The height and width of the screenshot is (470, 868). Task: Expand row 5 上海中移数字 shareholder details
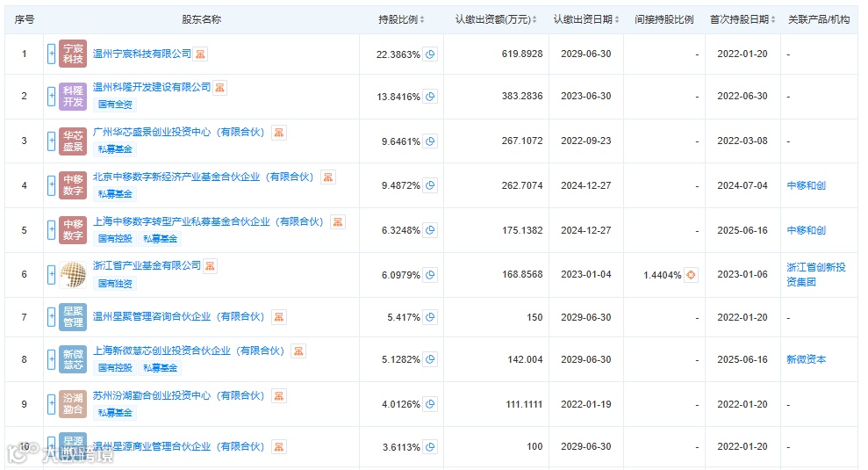51,230
